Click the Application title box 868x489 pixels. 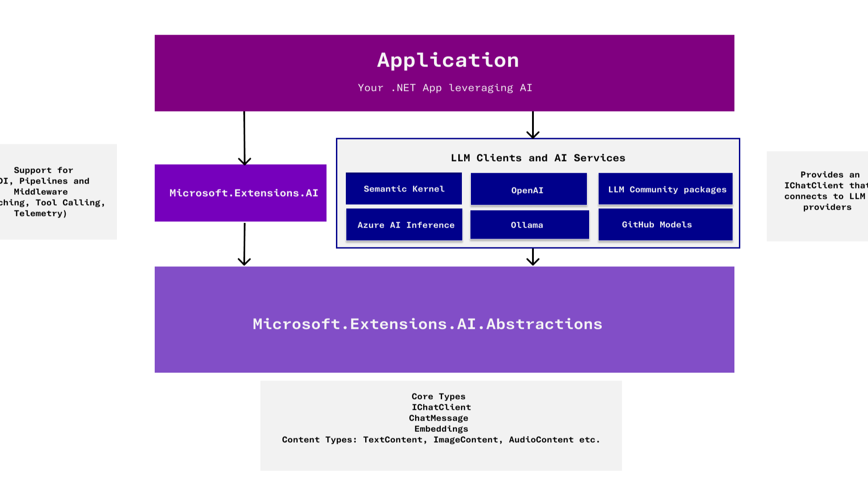point(444,73)
